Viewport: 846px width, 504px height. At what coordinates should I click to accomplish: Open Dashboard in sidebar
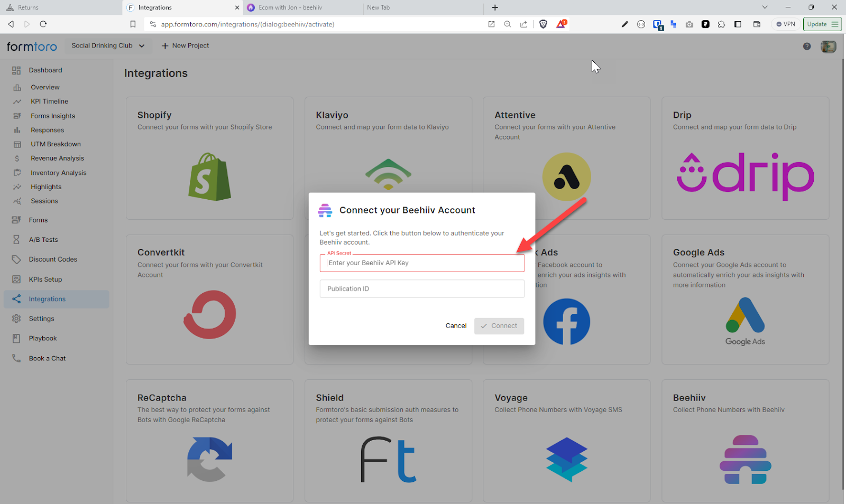tap(45, 70)
